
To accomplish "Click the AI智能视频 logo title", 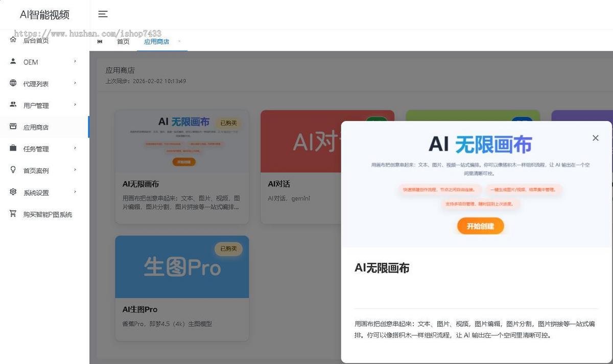I will [x=44, y=15].
